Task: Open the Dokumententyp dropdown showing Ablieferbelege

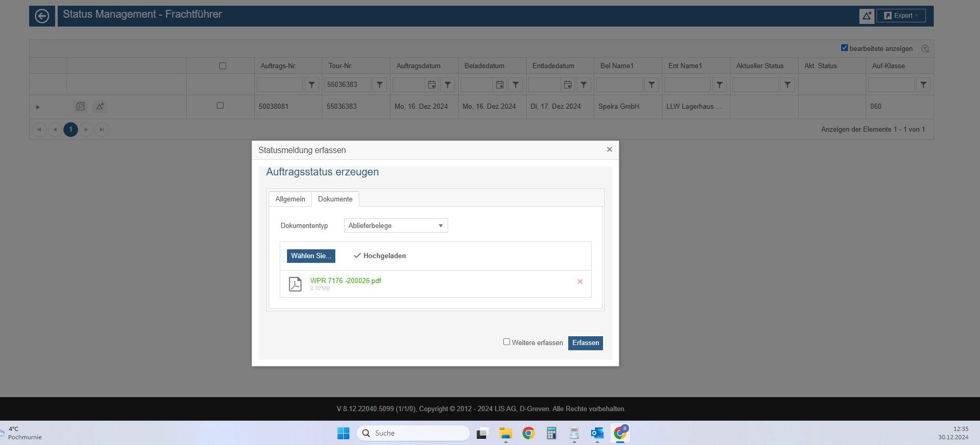Action: point(396,225)
